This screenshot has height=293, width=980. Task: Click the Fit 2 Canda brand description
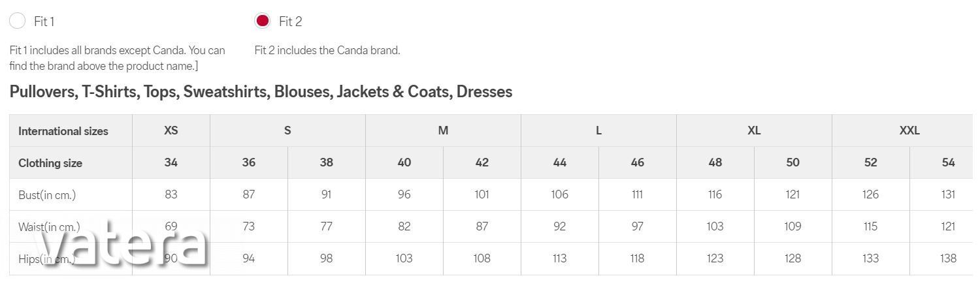click(x=327, y=50)
